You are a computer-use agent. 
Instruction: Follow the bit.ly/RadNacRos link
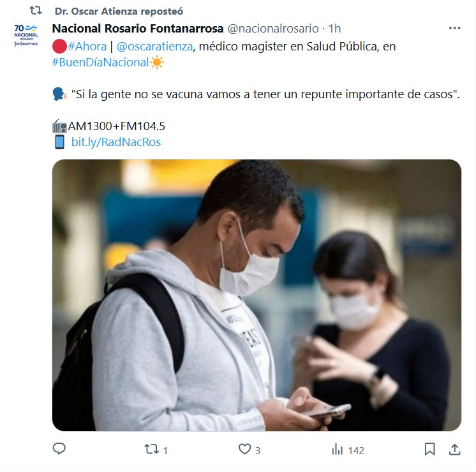(x=116, y=142)
